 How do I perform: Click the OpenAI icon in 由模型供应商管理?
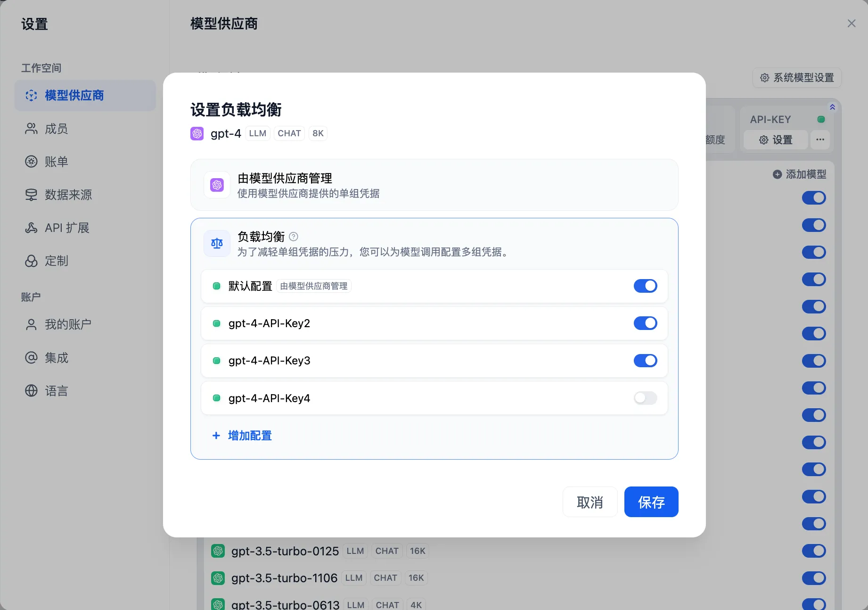pyautogui.click(x=217, y=185)
